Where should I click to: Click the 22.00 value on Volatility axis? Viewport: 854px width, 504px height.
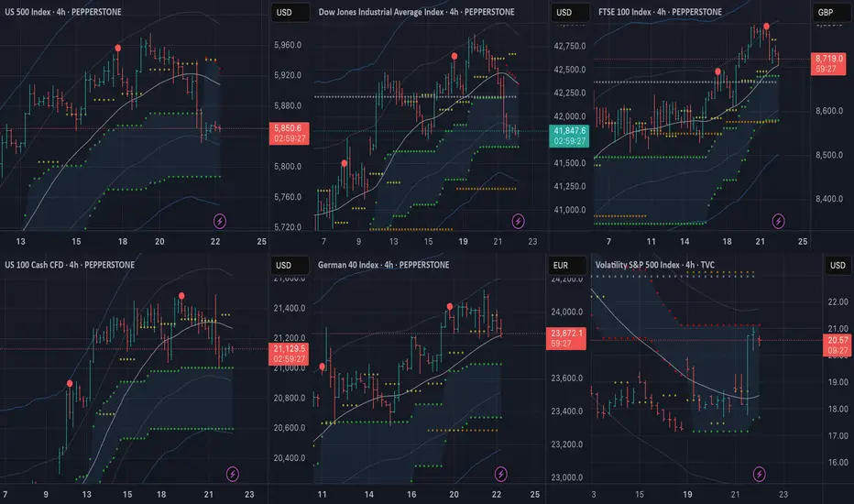[838, 301]
